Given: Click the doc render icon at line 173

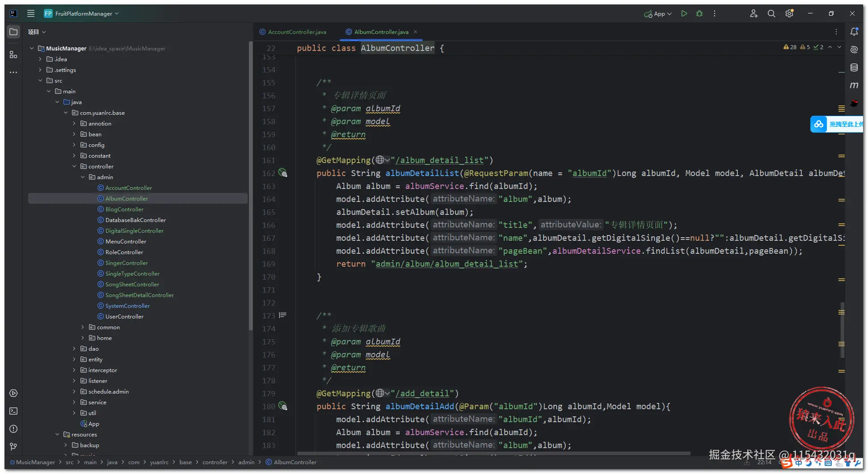Looking at the screenshot, I should pyautogui.click(x=283, y=315).
